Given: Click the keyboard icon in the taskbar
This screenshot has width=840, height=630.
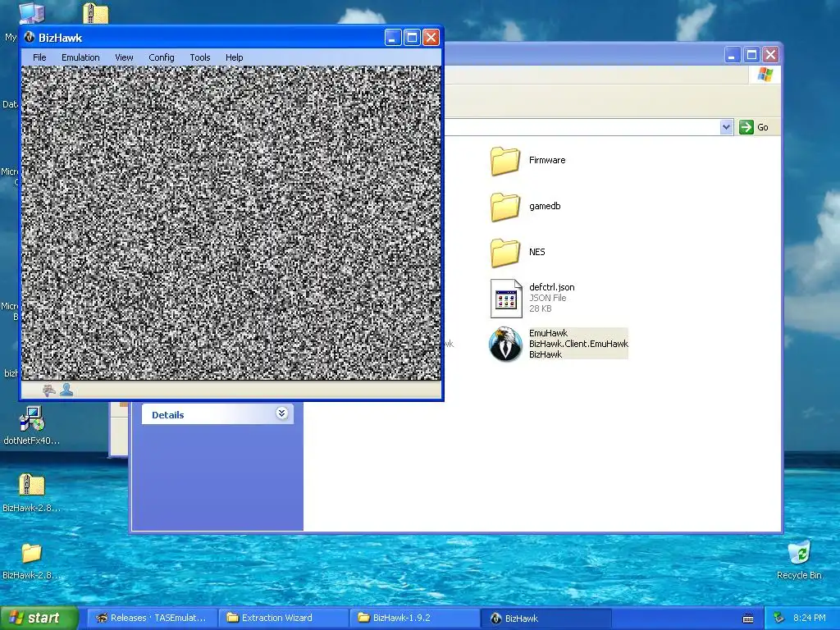Looking at the screenshot, I should 748,619.
